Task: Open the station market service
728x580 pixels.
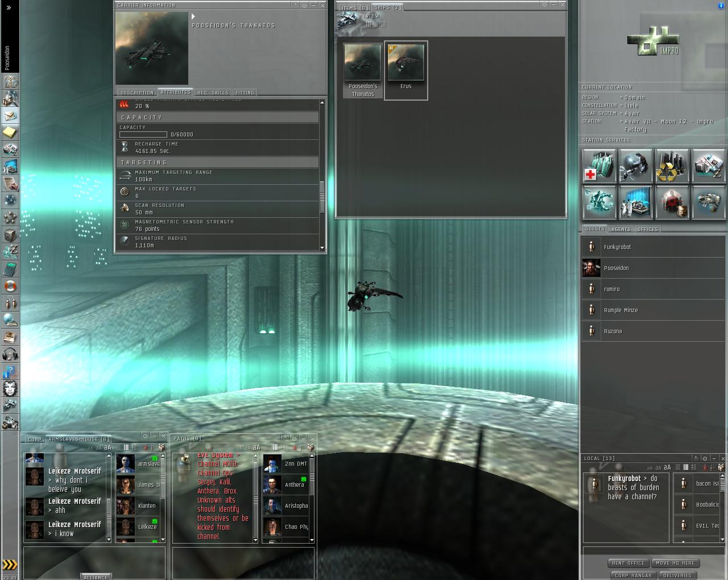Action: 708,165
